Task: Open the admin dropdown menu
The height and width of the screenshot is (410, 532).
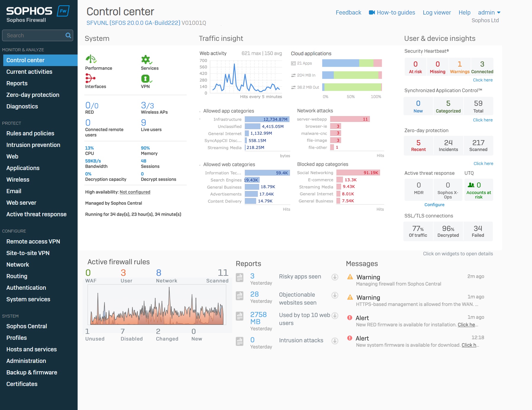Action: pos(489,12)
